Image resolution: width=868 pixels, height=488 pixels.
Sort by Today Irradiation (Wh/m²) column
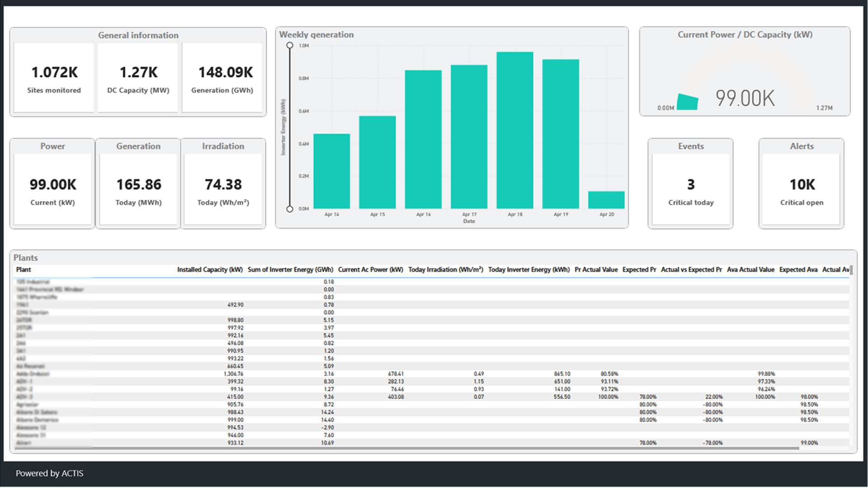coord(446,270)
